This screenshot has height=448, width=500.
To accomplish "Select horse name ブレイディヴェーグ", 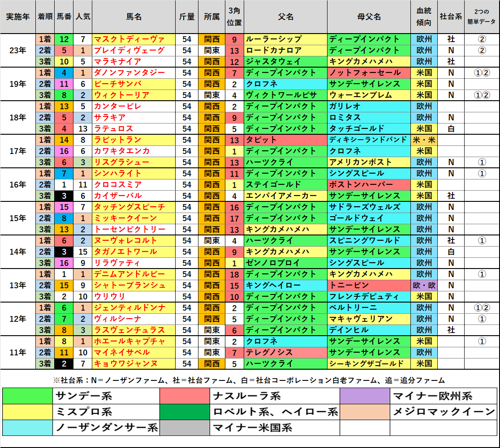I will pyautogui.click(x=134, y=50).
